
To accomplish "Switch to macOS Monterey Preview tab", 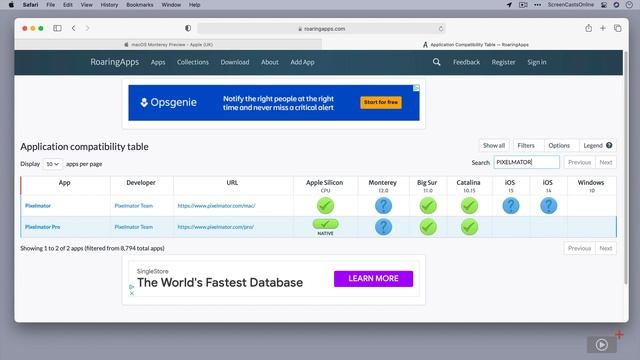I will (168, 44).
